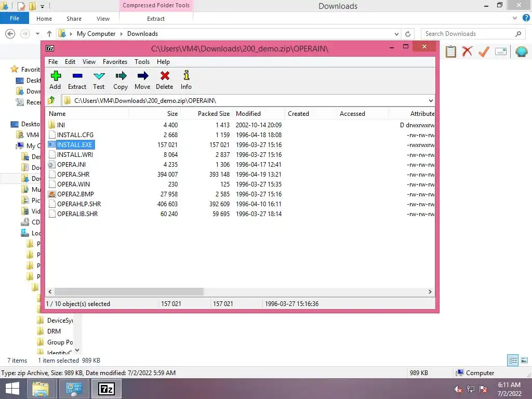Expand the Explorer ribbon chevron
This screenshot has width=532, height=399.
pyautogui.click(x=515, y=18)
